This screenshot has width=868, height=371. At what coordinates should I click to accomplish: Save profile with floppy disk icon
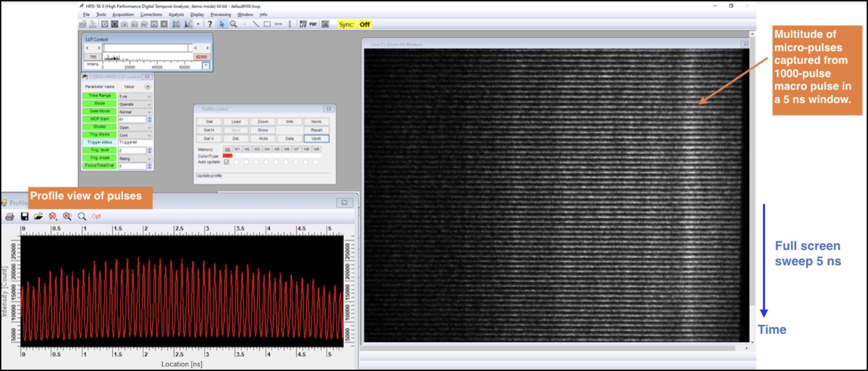(25, 216)
